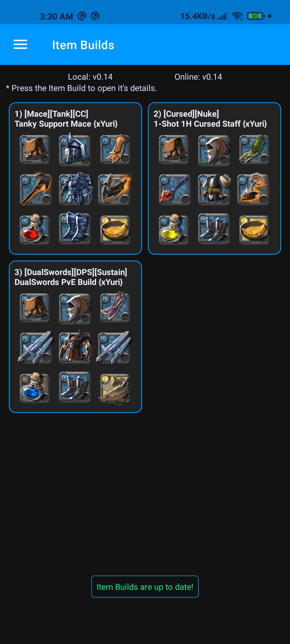Tap the mace weapon icon in build 1

click(x=36, y=189)
